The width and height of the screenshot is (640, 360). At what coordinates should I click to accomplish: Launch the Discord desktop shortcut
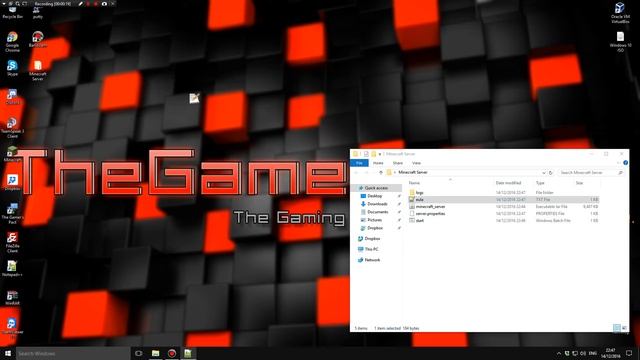[12, 97]
